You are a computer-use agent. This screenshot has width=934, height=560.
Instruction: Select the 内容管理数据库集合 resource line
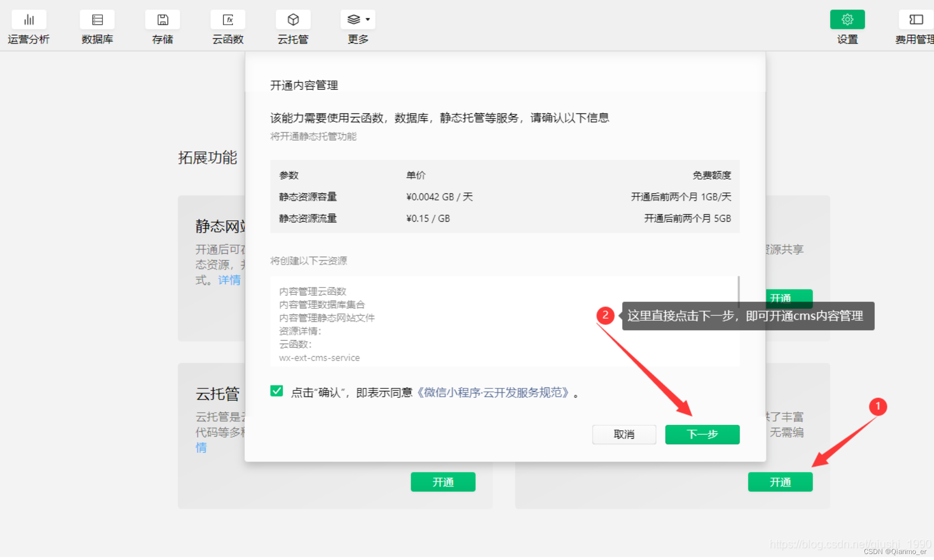(x=322, y=305)
